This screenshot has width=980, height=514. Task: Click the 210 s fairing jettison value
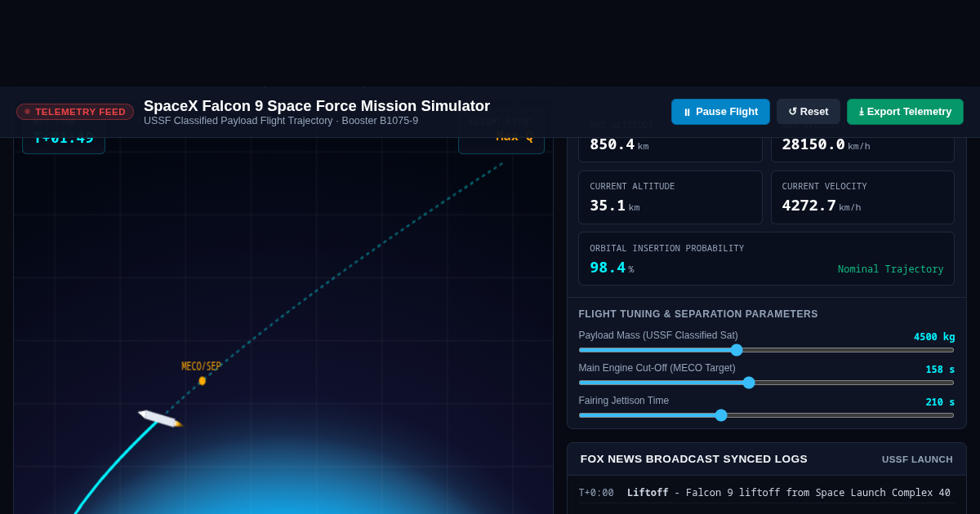[940, 402]
